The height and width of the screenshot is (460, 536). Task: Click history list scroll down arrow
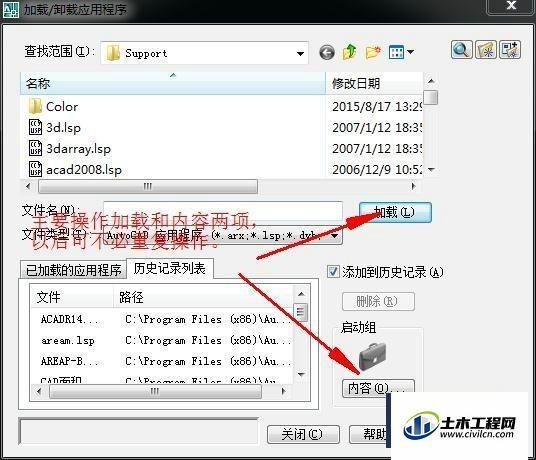[301, 375]
